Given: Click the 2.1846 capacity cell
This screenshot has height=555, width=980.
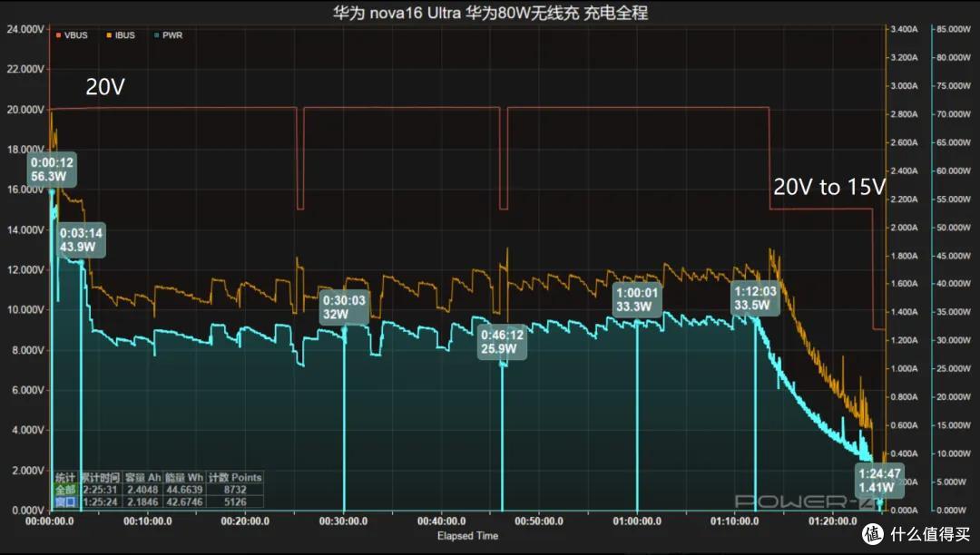Looking at the screenshot, I should (x=142, y=501).
